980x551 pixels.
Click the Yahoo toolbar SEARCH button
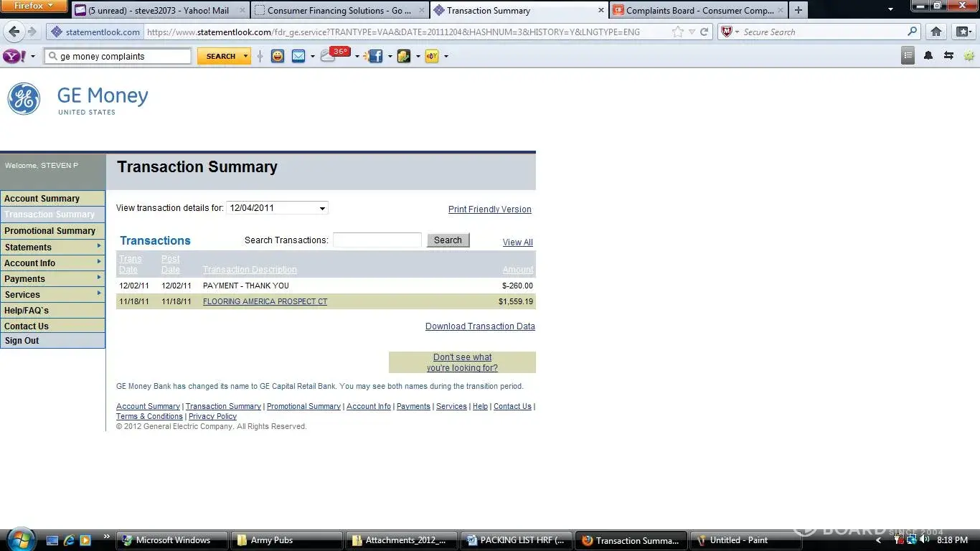pyautogui.click(x=220, y=56)
